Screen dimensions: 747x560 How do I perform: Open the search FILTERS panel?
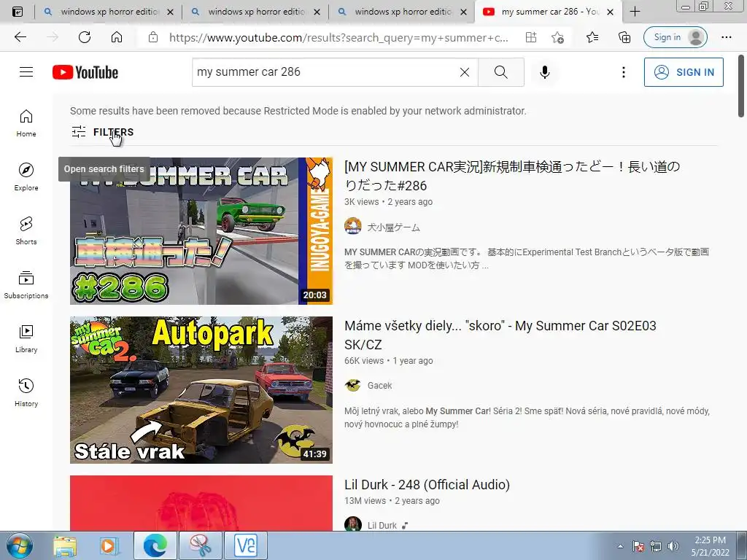(x=102, y=132)
